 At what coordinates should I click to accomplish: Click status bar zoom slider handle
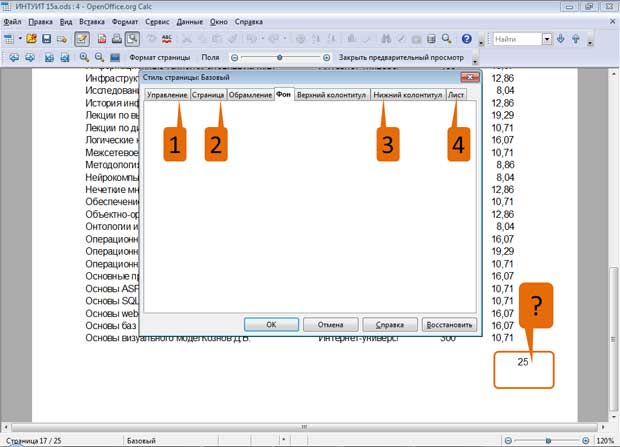tap(548, 441)
